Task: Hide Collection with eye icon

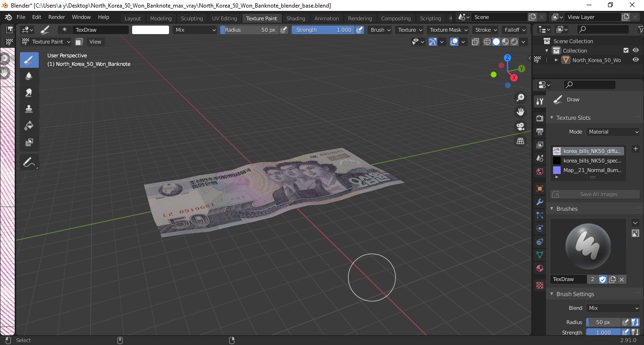Action: tap(636, 50)
